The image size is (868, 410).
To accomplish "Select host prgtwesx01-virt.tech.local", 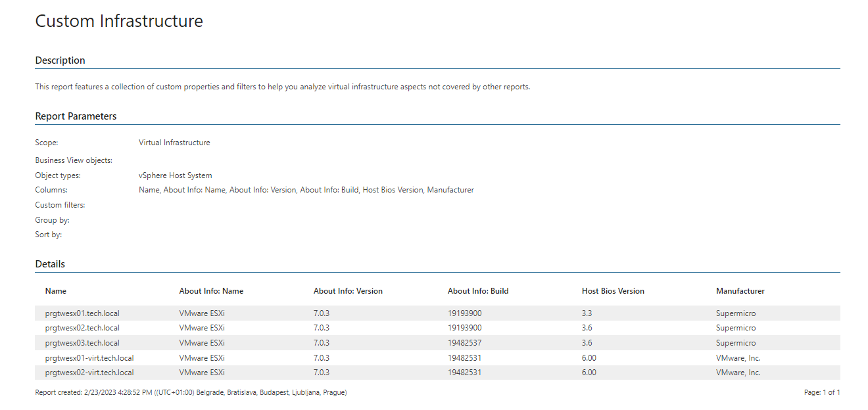I will pos(89,358).
